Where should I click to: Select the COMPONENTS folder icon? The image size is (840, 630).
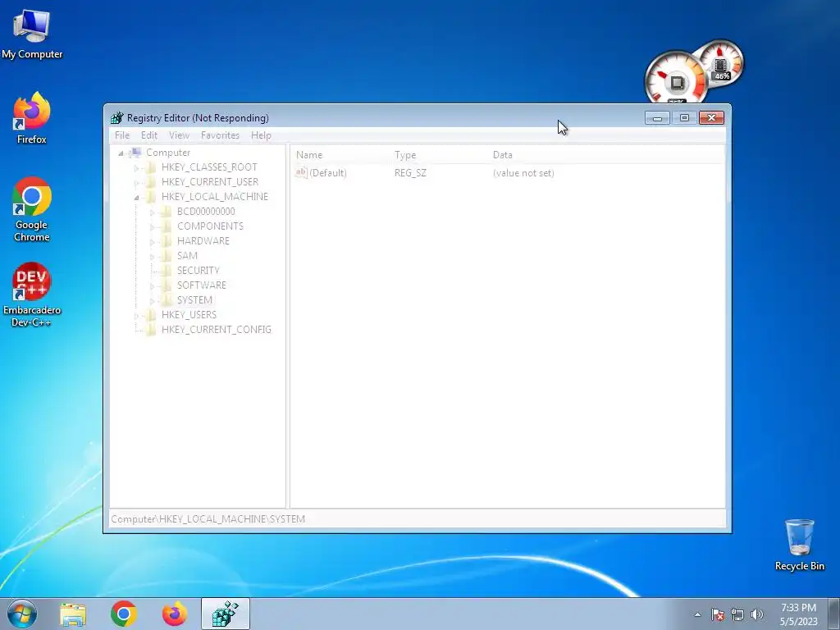(x=167, y=226)
